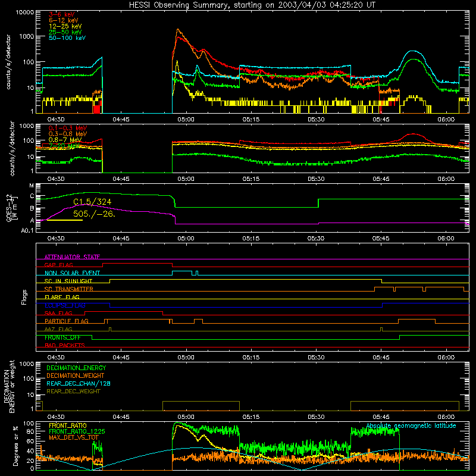Viewport: 476px width, 476px height.
Task: Click the DECIMATION_ENERGY legend entry
Action: pos(76,368)
